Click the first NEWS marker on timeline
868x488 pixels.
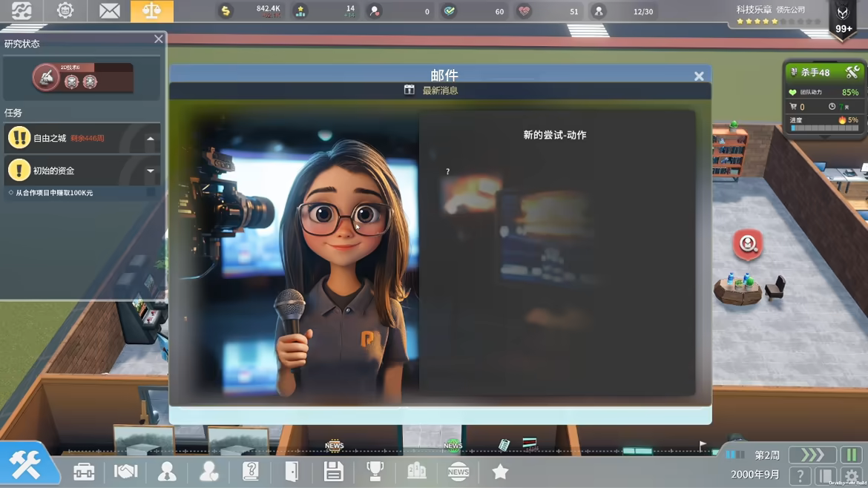[335, 446]
